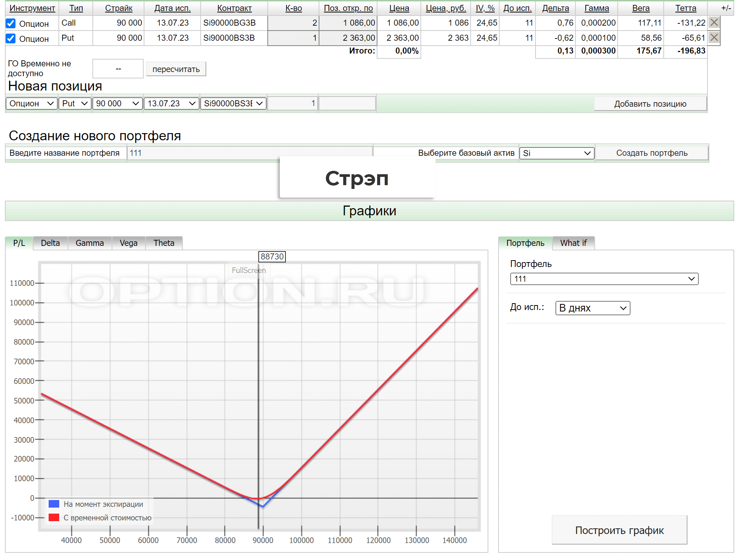Uncheck the Put option checkbox
This screenshot has height=560, width=741.
point(11,39)
